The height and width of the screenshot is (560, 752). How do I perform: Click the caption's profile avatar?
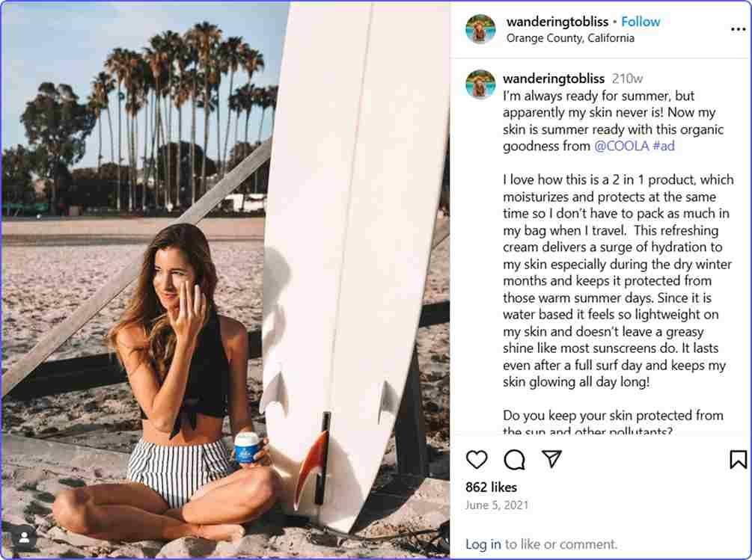click(x=480, y=84)
